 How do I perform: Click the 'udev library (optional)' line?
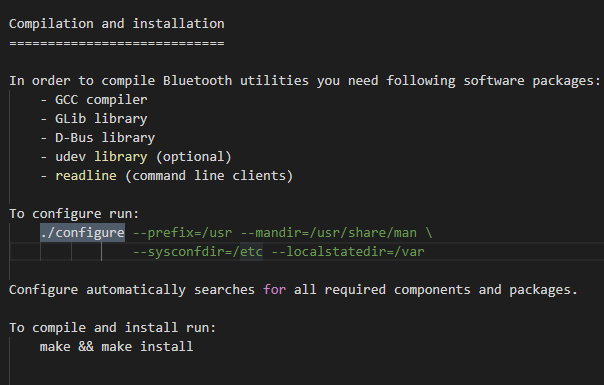[143, 157]
